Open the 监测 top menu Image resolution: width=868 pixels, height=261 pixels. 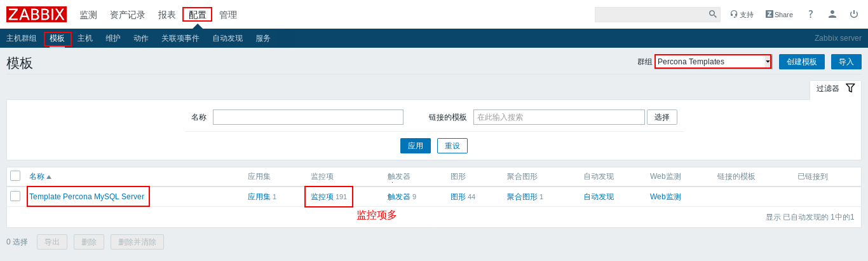click(x=88, y=15)
